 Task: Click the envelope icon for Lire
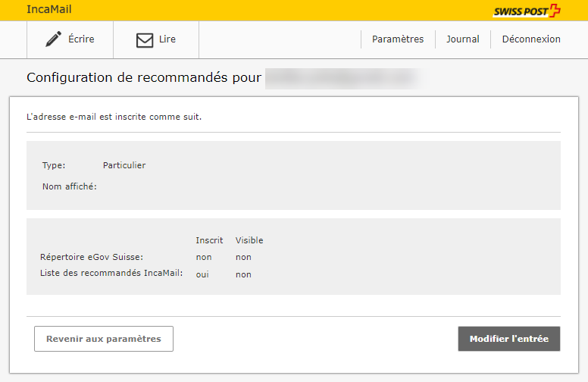[144, 40]
